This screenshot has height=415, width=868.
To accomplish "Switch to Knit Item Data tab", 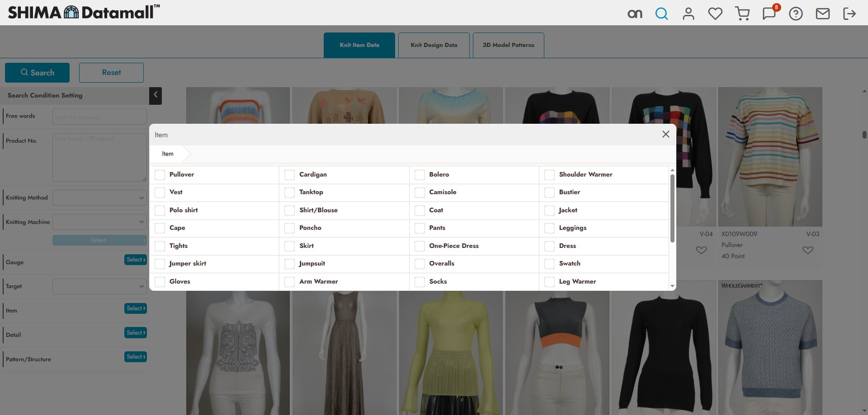I will pos(359,45).
